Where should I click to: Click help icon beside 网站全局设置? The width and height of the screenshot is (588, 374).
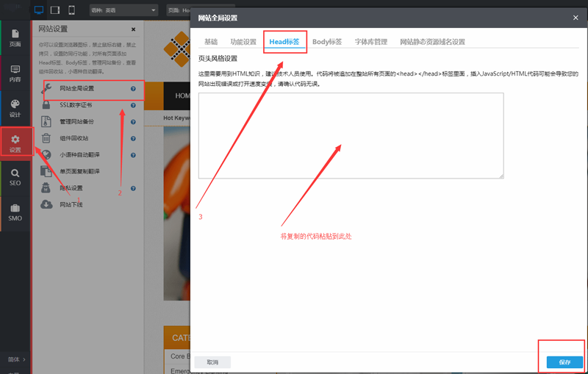[133, 89]
